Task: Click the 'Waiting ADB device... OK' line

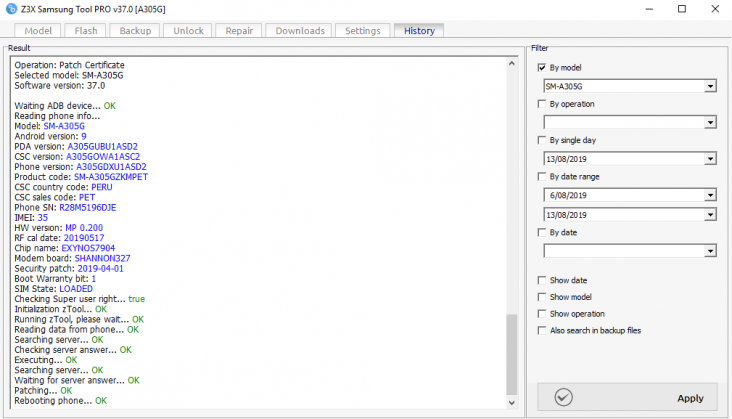Action: click(65, 106)
